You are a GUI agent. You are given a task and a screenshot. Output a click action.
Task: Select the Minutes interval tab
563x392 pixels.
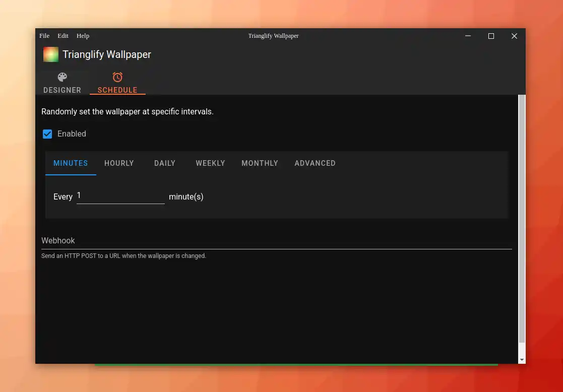pyautogui.click(x=71, y=163)
